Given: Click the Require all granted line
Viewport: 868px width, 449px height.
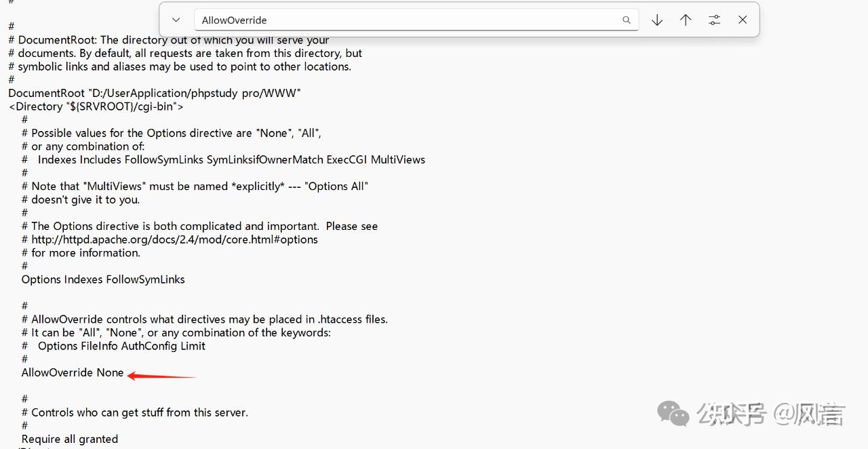Looking at the screenshot, I should pyautogui.click(x=70, y=439).
